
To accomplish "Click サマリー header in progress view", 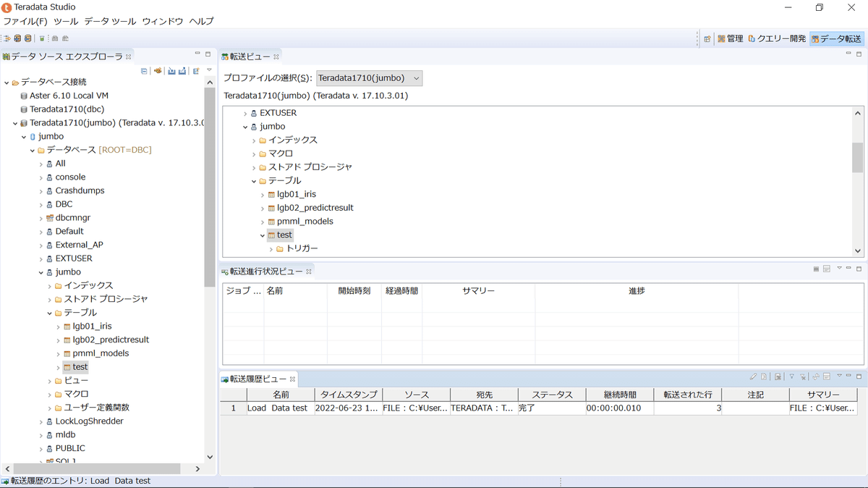I will tap(478, 291).
